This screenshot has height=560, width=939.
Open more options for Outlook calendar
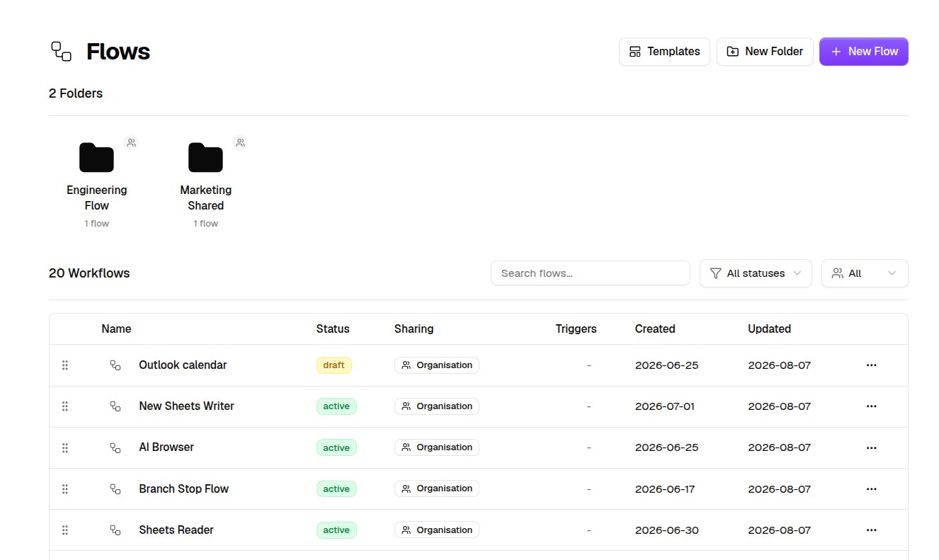[x=872, y=365]
